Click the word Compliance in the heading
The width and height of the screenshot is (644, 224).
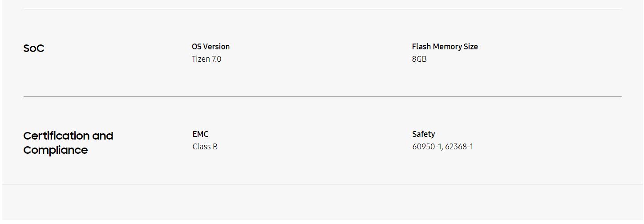coord(56,150)
